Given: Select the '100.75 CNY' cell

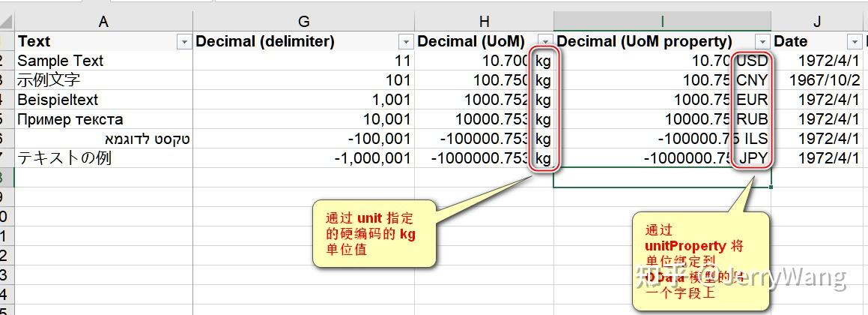Looking at the screenshot, I should pyautogui.click(x=662, y=80).
